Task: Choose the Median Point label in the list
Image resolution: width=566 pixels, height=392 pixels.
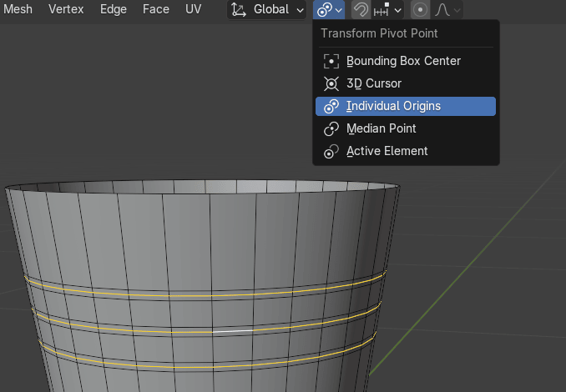Action: pos(381,128)
